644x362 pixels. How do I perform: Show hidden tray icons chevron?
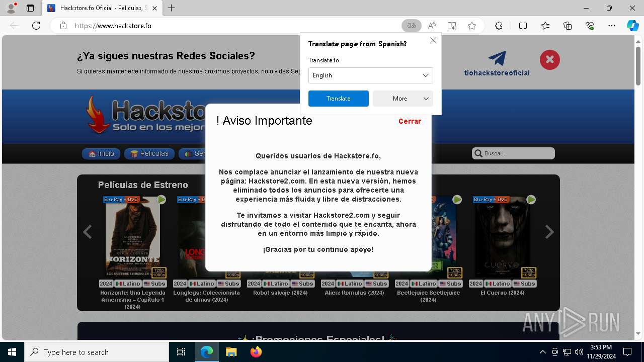542,352
